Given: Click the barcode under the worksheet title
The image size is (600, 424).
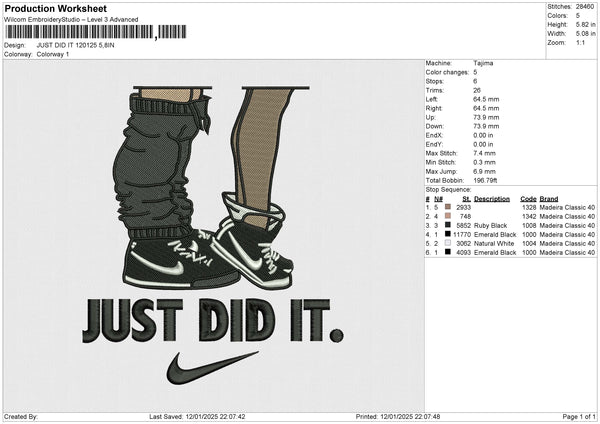Looking at the screenshot, I should 78,33.
